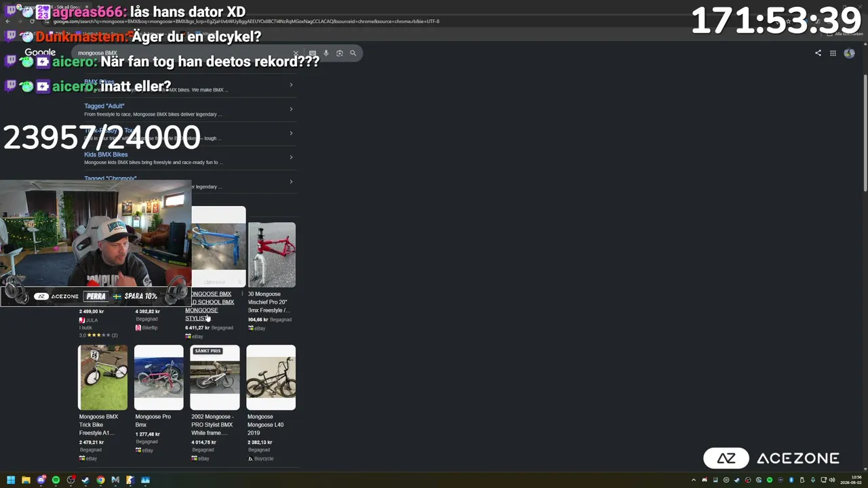Expand the Tagged "Adult" result chevron

pyautogui.click(x=291, y=109)
